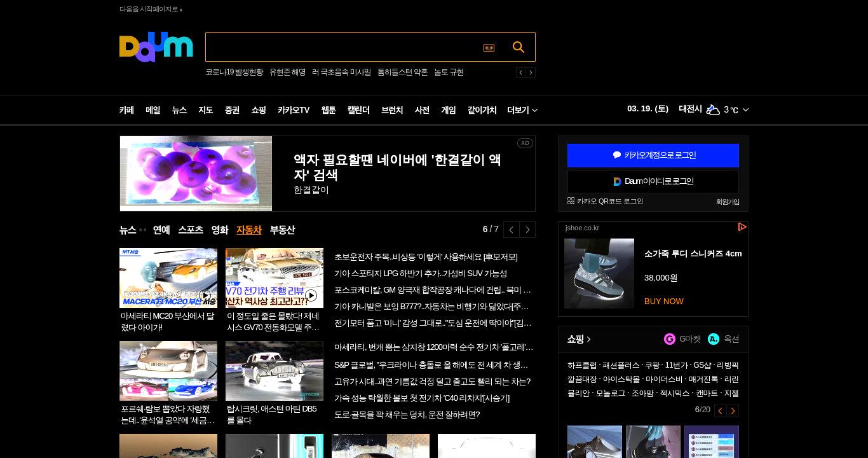Log in with Daum아이디 button
Viewport: 868px width, 458px height.
(653, 181)
